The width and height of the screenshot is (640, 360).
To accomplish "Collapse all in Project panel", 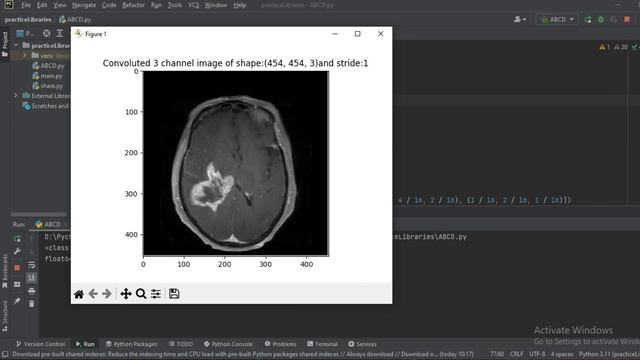I will [60, 33].
